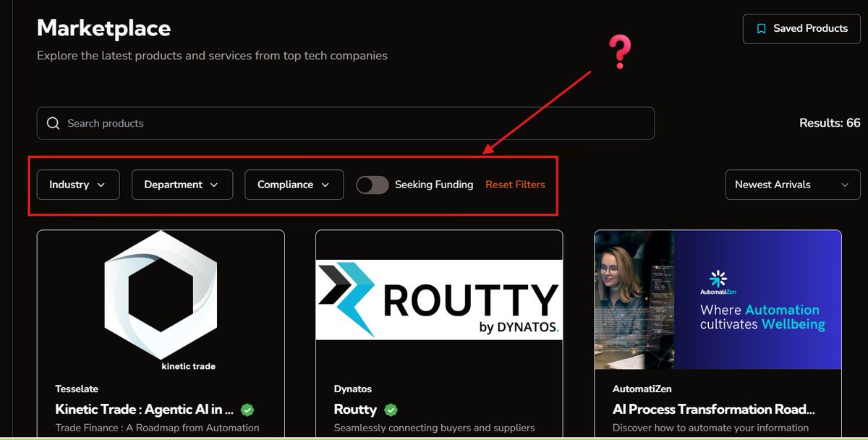Open the AutomatiZen banner thumbnail
868x440 pixels.
coord(718,300)
